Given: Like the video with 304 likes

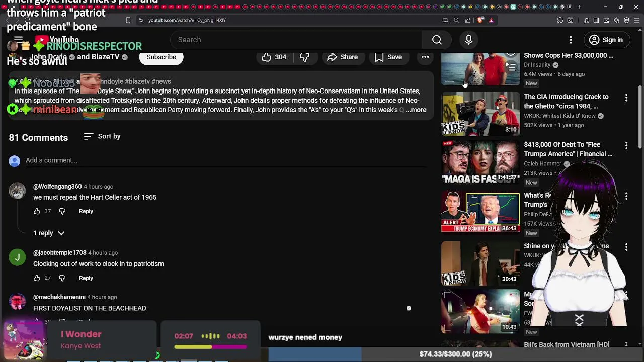Looking at the screenshot, I should 274,57.
